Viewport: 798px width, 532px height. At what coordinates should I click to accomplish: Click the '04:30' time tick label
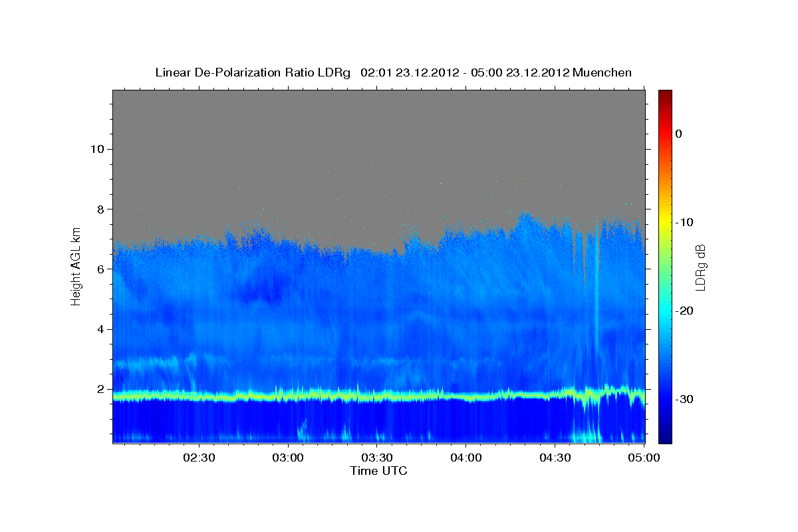tap(555, 458)
